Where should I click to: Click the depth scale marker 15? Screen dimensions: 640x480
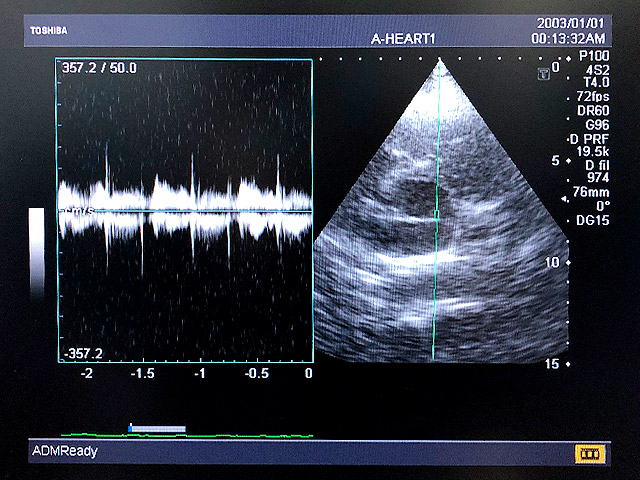552,364
